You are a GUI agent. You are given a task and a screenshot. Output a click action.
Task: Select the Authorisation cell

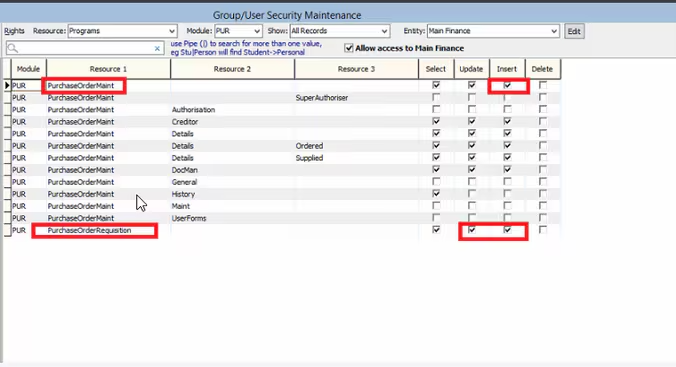click(232, 110)
